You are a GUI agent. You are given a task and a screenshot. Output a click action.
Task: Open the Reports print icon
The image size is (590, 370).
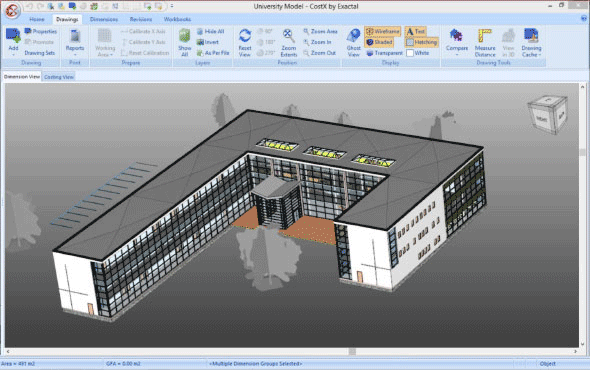[75, 37]
